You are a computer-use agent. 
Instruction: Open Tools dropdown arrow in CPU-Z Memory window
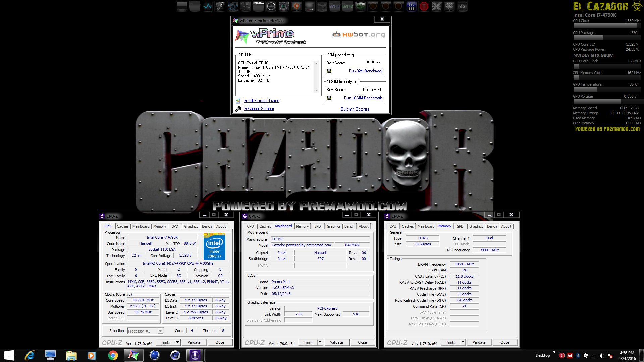coord(463,342)
